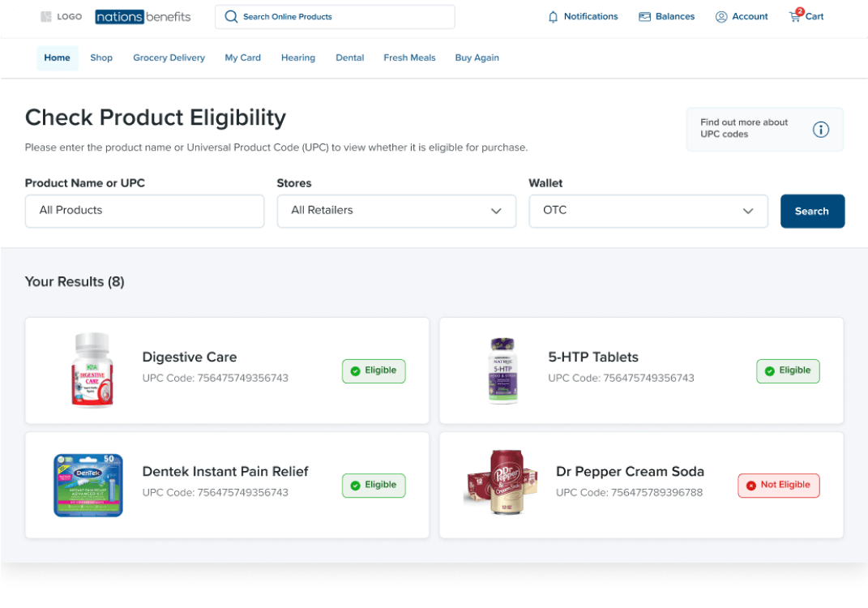Go to Grocery Delivery tab
The width and height of the screenshot is (868, 608).
tap(169, 58)
